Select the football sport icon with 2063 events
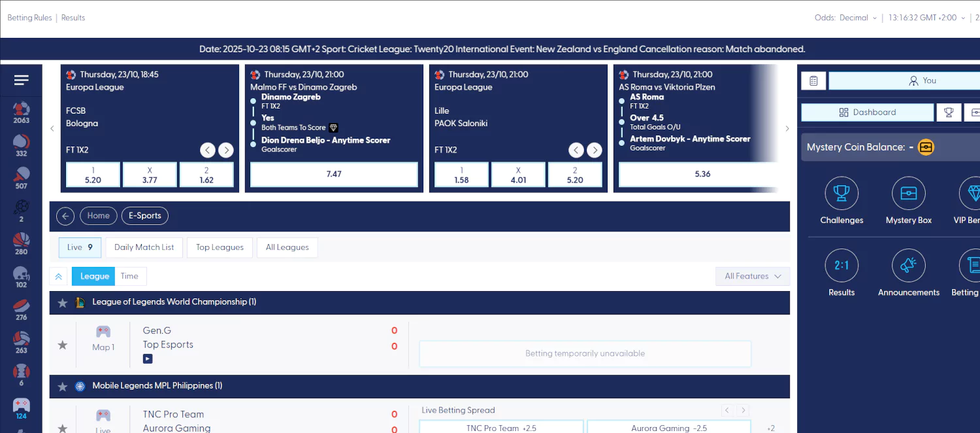The width and height of the screenshot is (980, 433). coord(21,112)
